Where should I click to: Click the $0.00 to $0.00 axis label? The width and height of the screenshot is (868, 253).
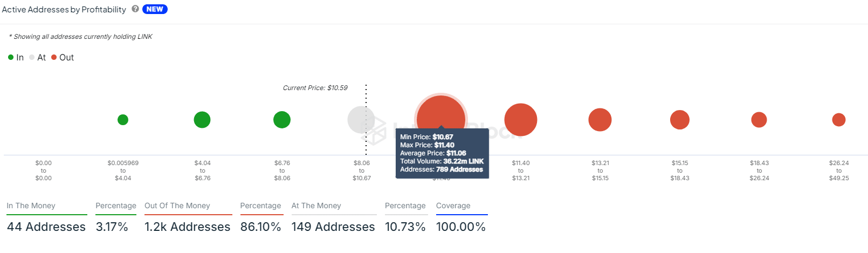click(44, 170)
